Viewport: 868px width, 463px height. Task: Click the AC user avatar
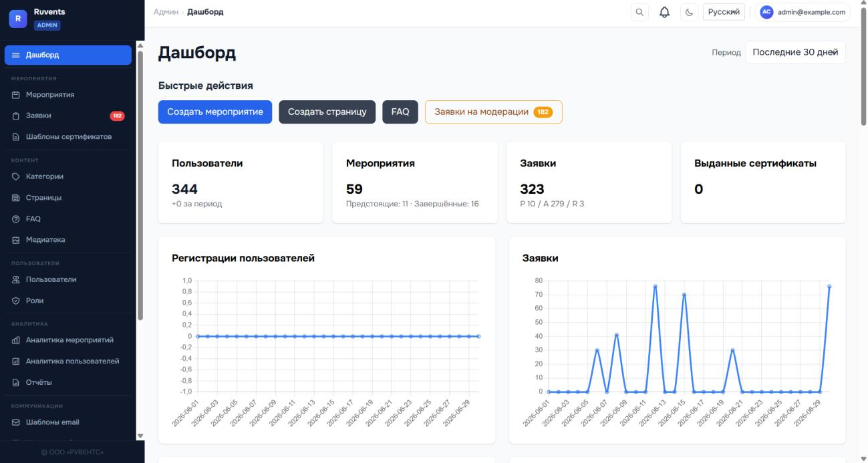pyautogui.click(x=766, y=12)
